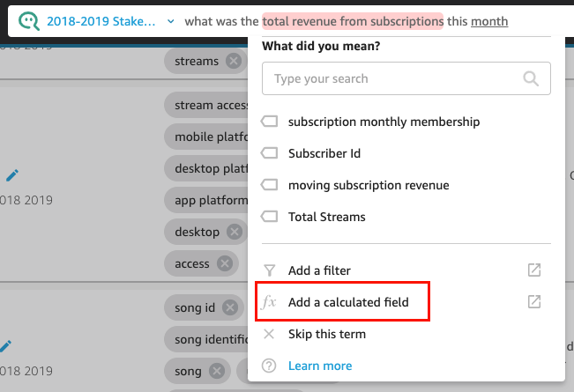Viewport: 574px width, 392px height.
Task: Click the 'desktop platform' synonym chip
Action: point(206,168)
